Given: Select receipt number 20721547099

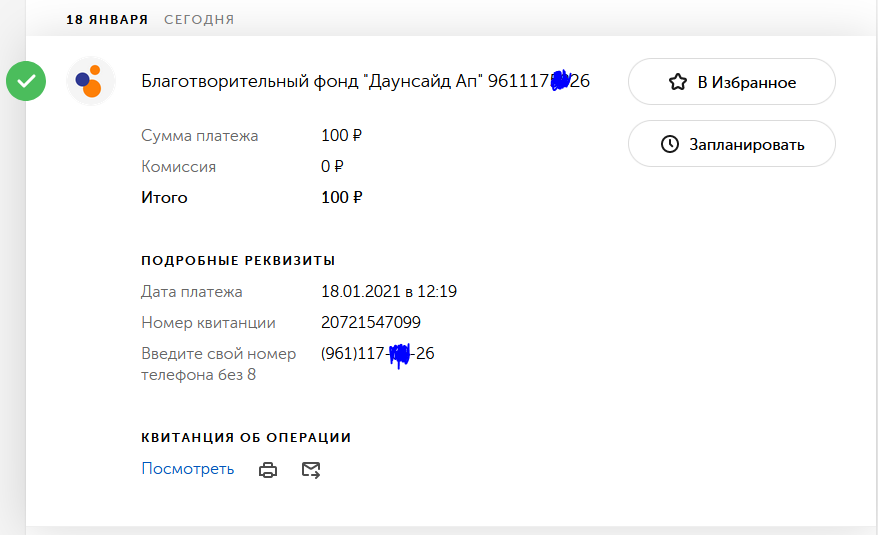Looking at the screenshot, I should (370, 323).
